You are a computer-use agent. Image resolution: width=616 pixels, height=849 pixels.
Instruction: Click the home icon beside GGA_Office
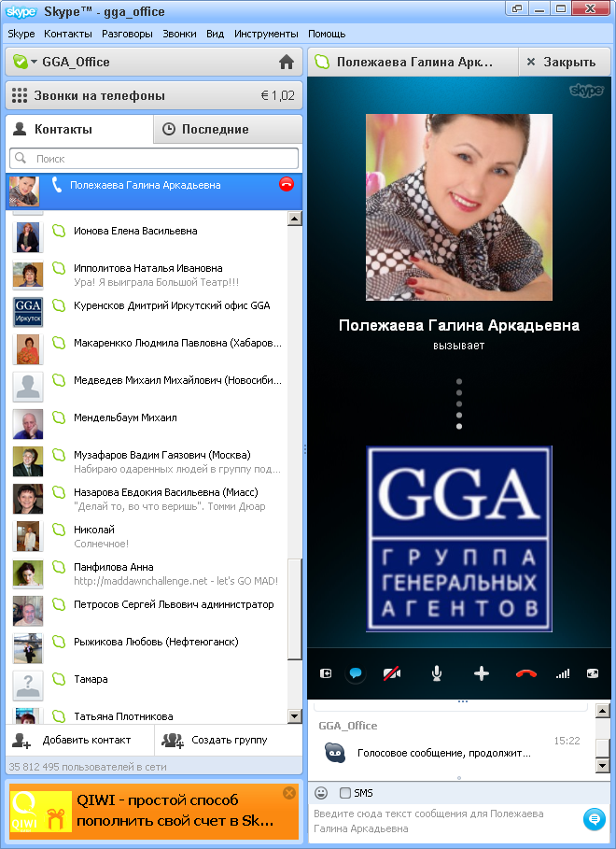click(x=287, y=63)
